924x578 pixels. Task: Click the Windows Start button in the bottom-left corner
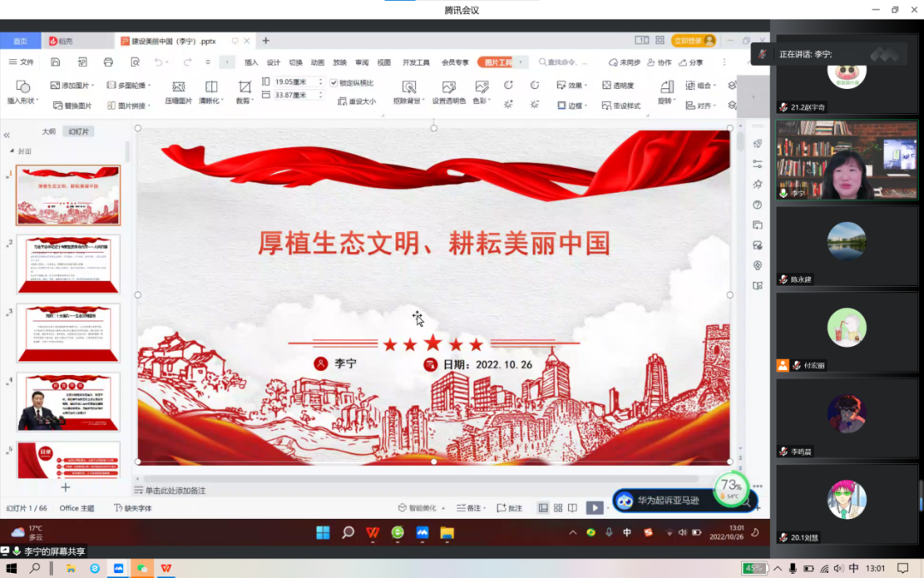11,569
